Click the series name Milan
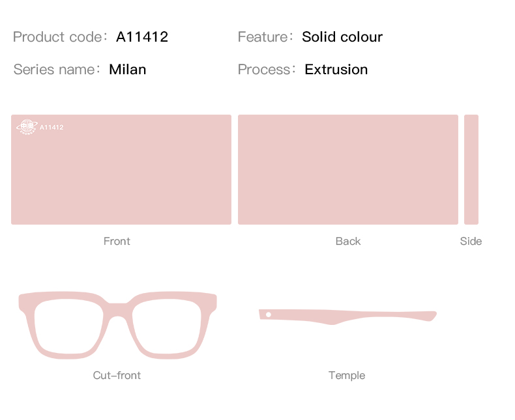515x420 pixels. tap(127, 70)
